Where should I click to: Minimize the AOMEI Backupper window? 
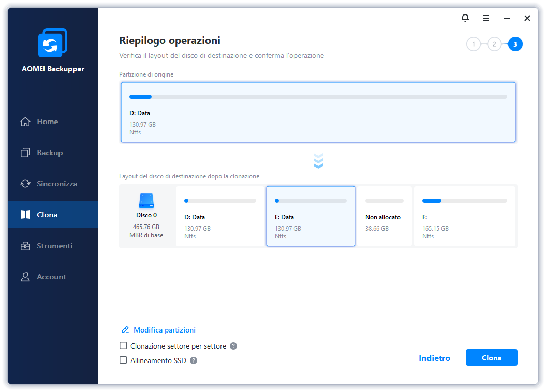pyautogui.click(x=507, y=18)
